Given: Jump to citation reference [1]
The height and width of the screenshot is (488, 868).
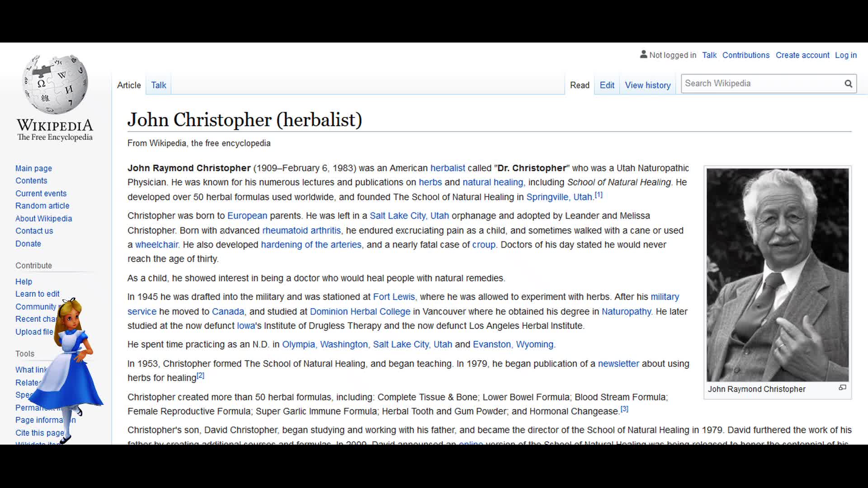Looking at the screenshot, I should tap(599, 195).
